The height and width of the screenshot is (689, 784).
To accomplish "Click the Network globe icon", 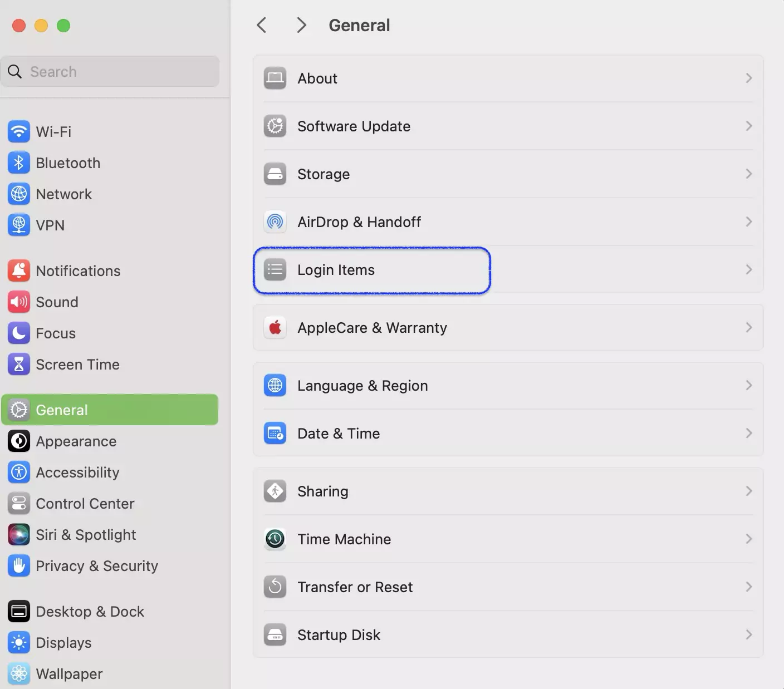I will click(19, 194).
